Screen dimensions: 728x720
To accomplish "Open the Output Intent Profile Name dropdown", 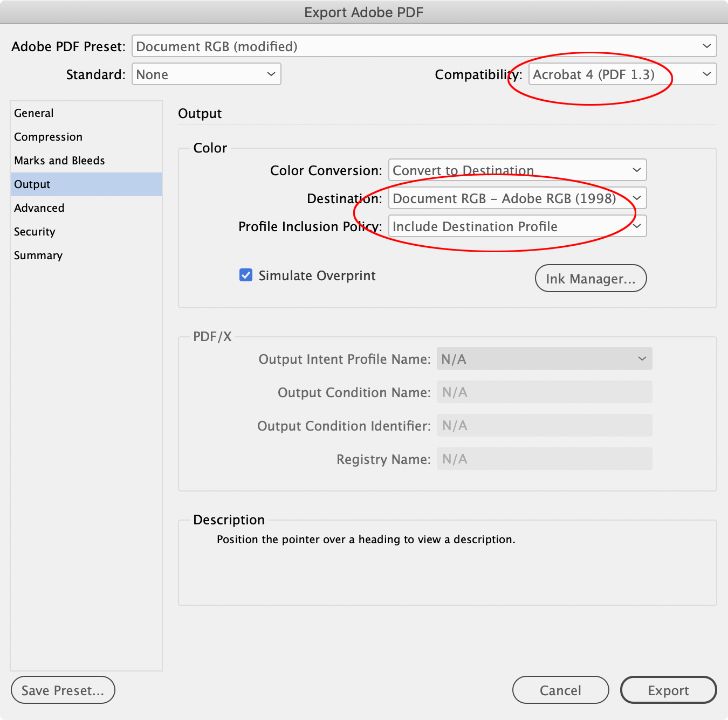I will pos(544,358).
